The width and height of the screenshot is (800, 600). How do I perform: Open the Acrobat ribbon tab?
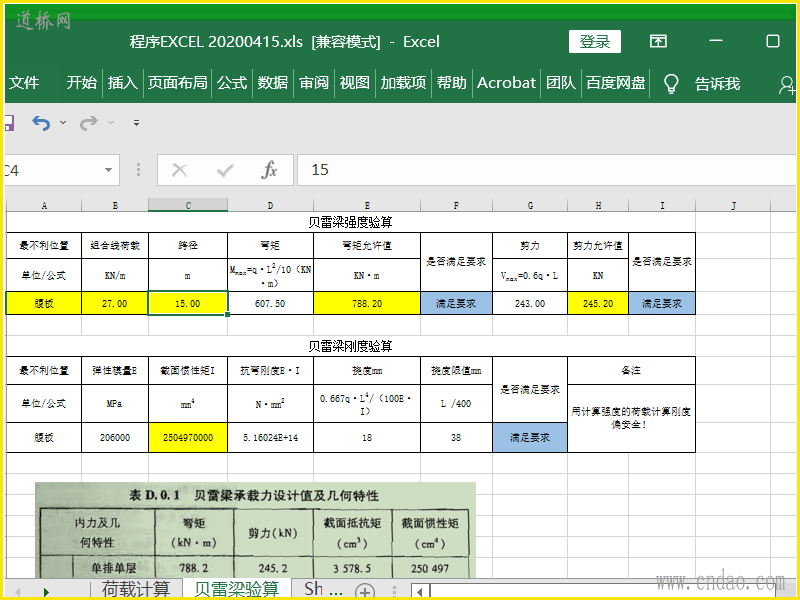click(x=506, y=83)
